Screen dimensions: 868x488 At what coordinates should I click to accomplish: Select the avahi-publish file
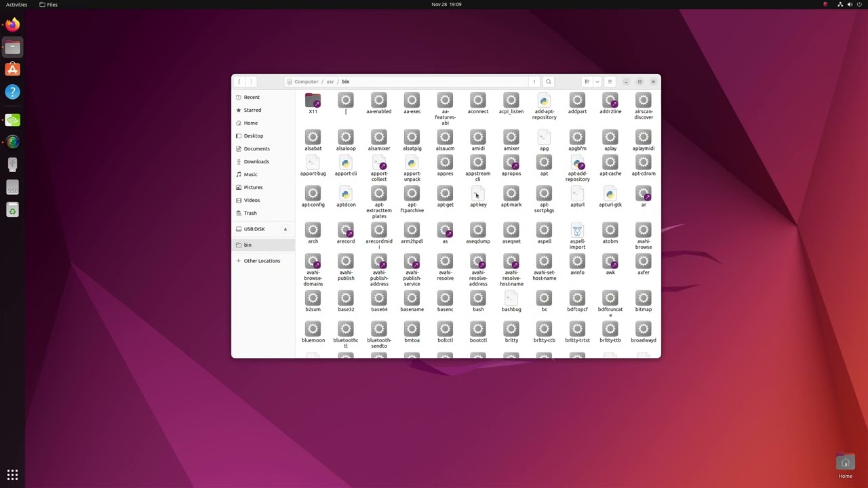(346, 267)
